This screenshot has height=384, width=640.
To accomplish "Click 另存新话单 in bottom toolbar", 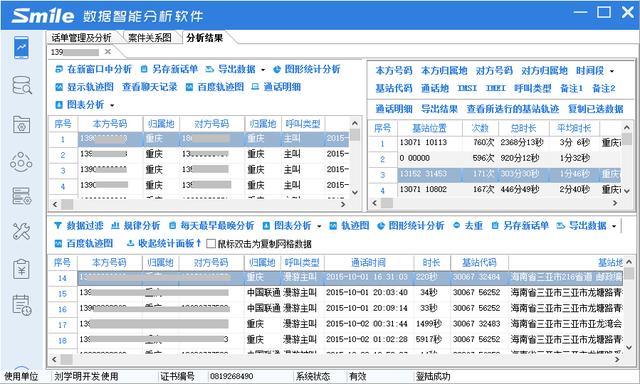I will tap(520, 226).
